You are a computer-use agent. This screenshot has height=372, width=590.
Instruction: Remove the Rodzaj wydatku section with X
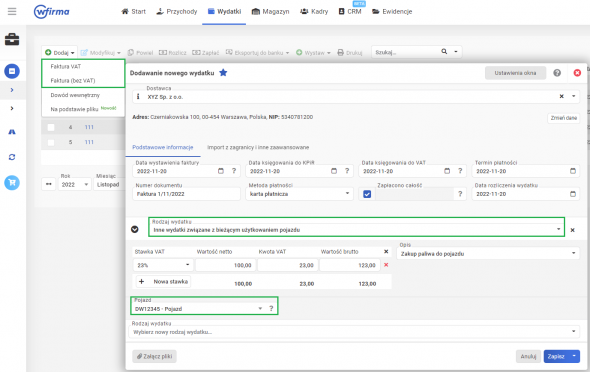pos(572,230)
